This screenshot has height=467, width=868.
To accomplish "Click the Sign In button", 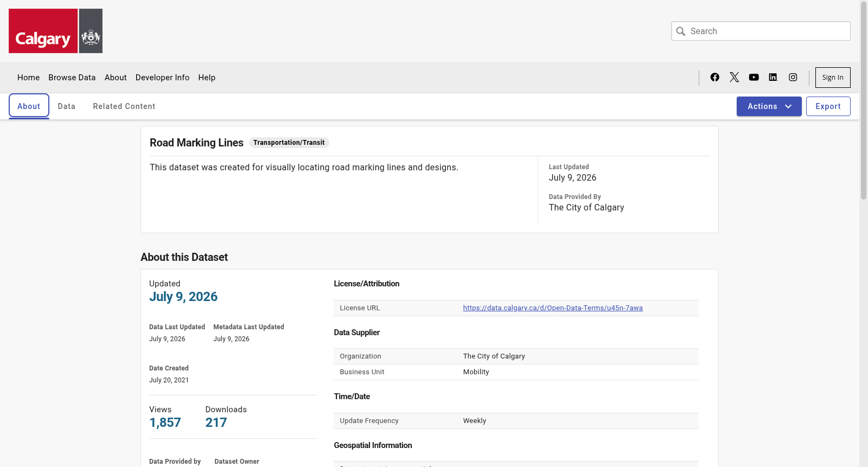I will pyautogui.click(x=833, y=78).
